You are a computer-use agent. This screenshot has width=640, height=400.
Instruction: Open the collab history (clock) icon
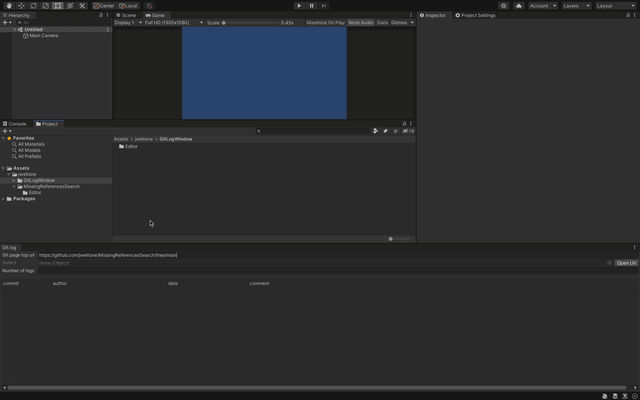(x=504, y=6)
